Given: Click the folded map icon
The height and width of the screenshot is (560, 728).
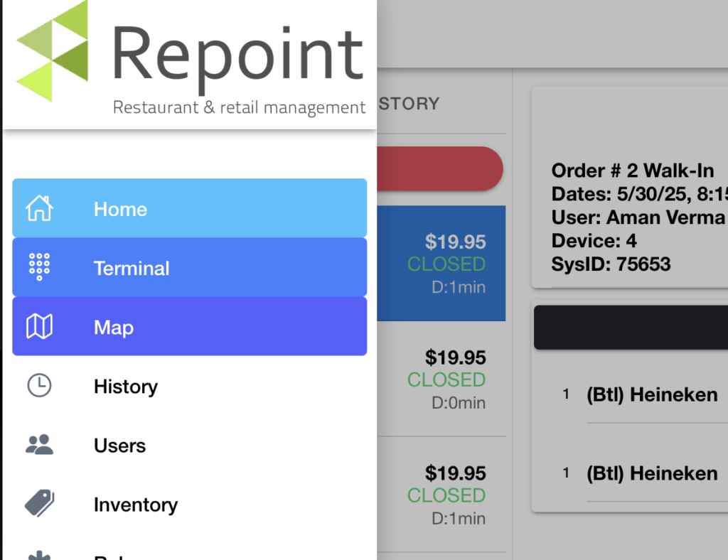Looking at the screenshot, I should point(40,327).
